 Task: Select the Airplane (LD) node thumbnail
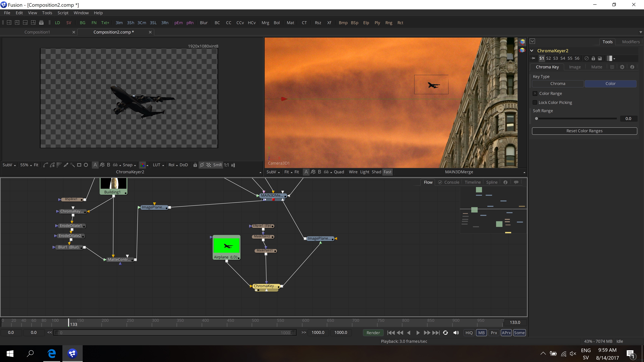[x=227, y=246]
